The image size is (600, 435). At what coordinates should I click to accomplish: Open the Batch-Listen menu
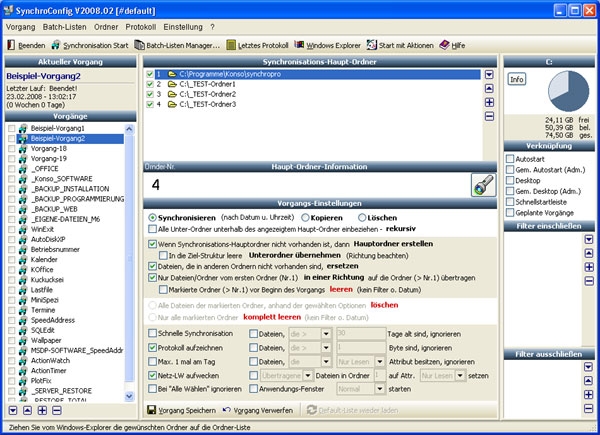point(64,26)
